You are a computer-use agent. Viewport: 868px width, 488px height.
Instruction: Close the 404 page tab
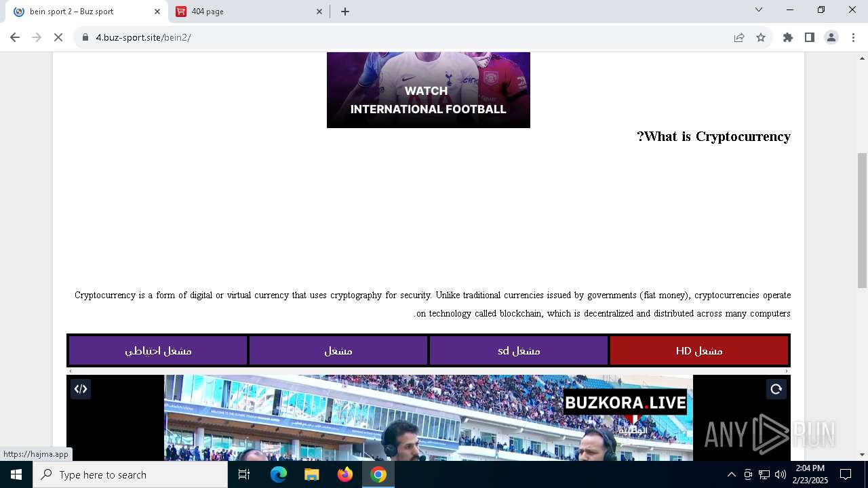[x=320, y=12]
